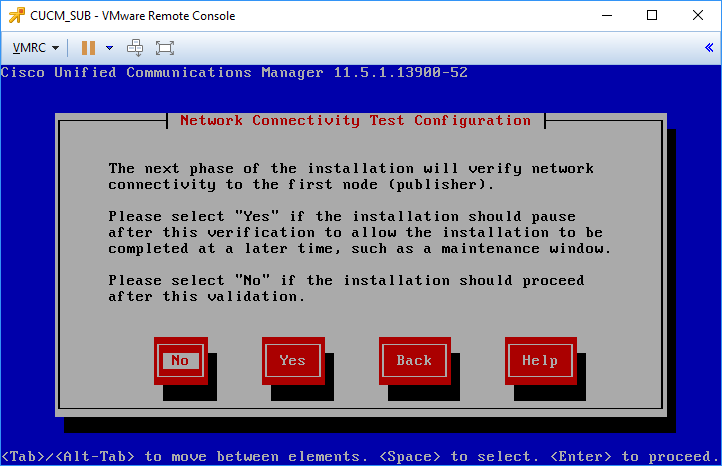Choose the Back button
The height and width of the screenshot is (466, 722).
414,361
